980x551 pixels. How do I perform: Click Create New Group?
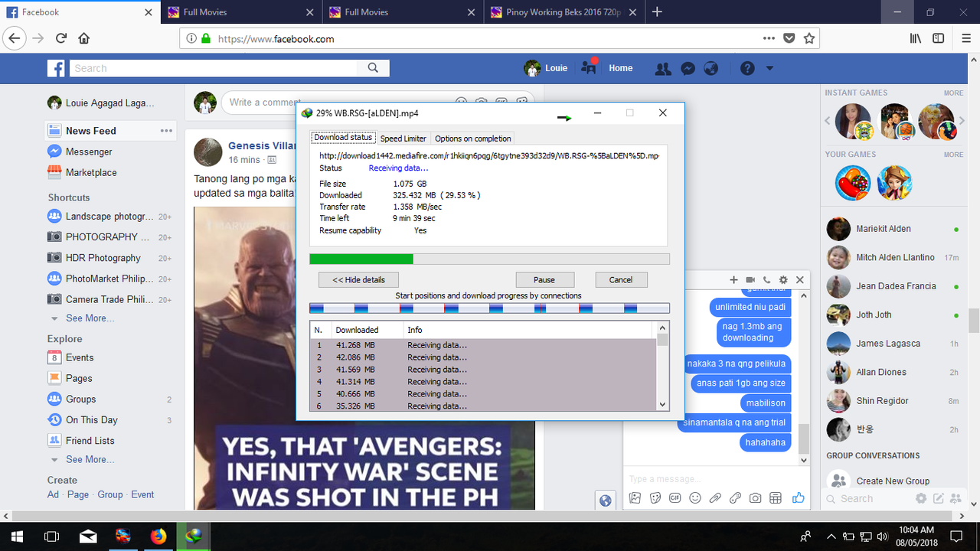click(893, 481)
